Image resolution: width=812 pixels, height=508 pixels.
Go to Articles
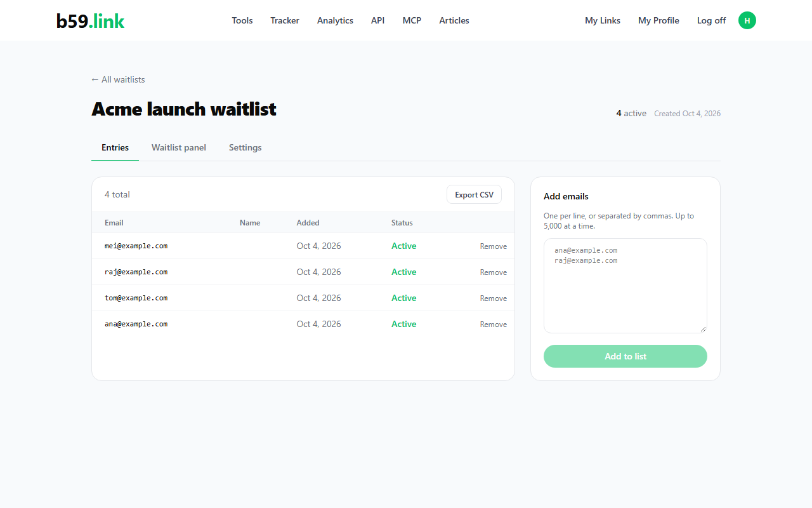tap(454, 20)
